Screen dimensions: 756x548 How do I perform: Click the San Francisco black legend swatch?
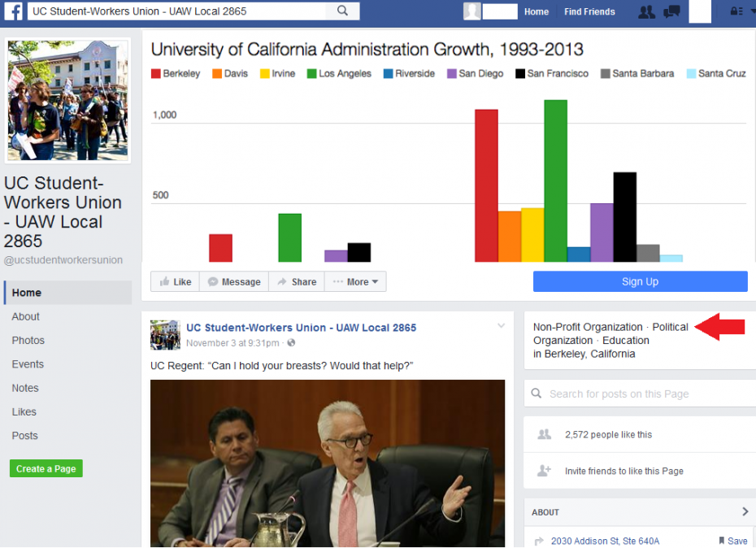click(x=520, y=73)
